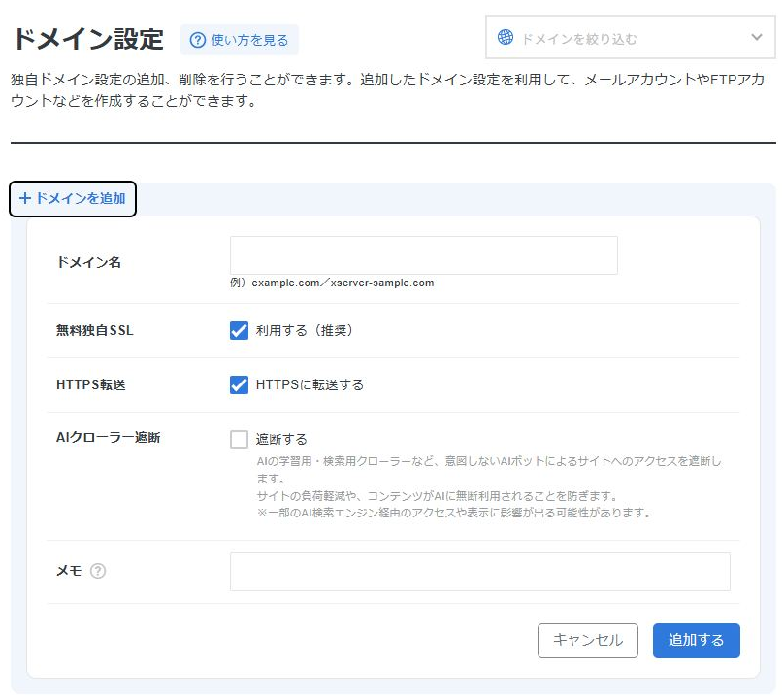Click the ドメイン設定 page heading
Viewport: 784px width, 699px height.
pos(87,39)
